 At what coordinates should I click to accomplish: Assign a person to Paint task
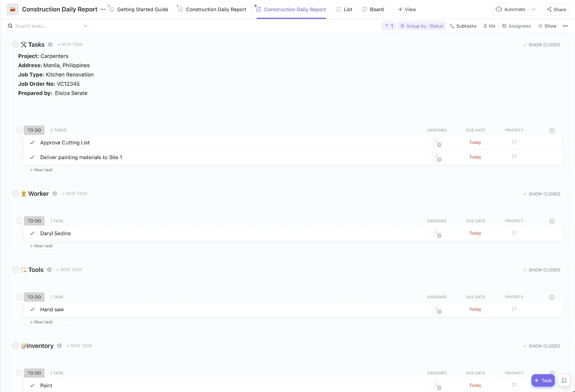(x=437, y=386)
